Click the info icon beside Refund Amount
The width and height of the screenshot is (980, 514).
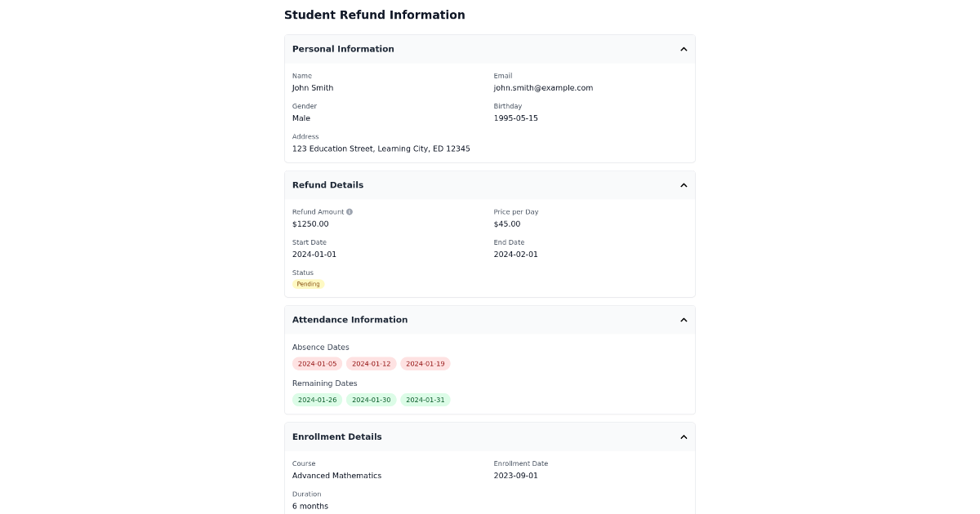click(349, 211)
